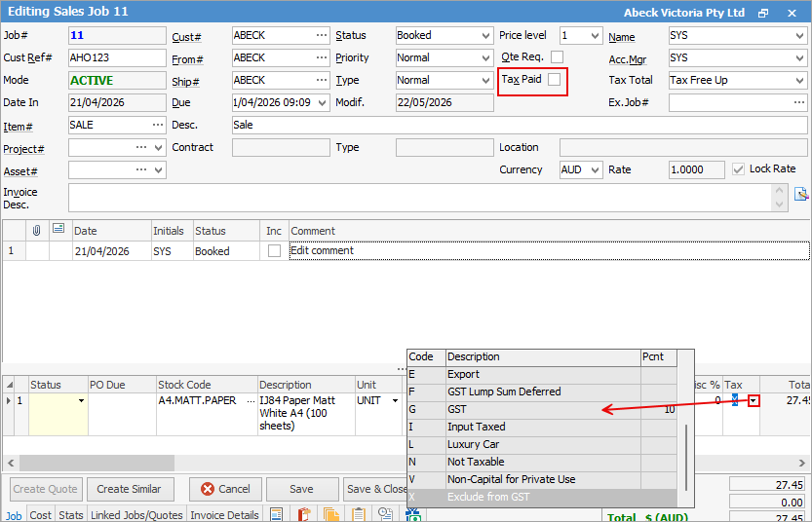Open the invoice description editor icon
This screenshot has height=522, width=812.
click(x=801, y=194)
